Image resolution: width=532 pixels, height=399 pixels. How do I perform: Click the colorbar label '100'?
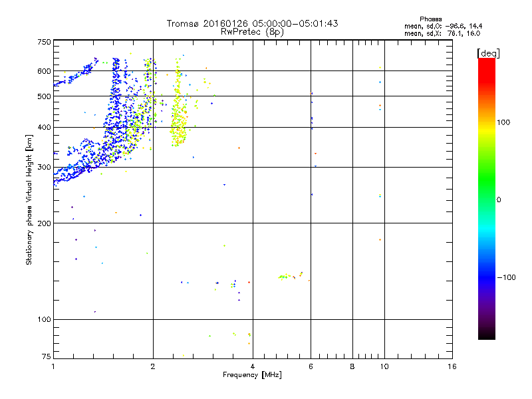503,122
